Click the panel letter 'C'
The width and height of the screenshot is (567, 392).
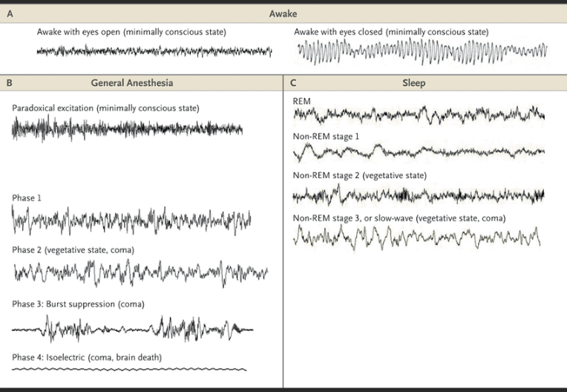click(x=293, y=83)
